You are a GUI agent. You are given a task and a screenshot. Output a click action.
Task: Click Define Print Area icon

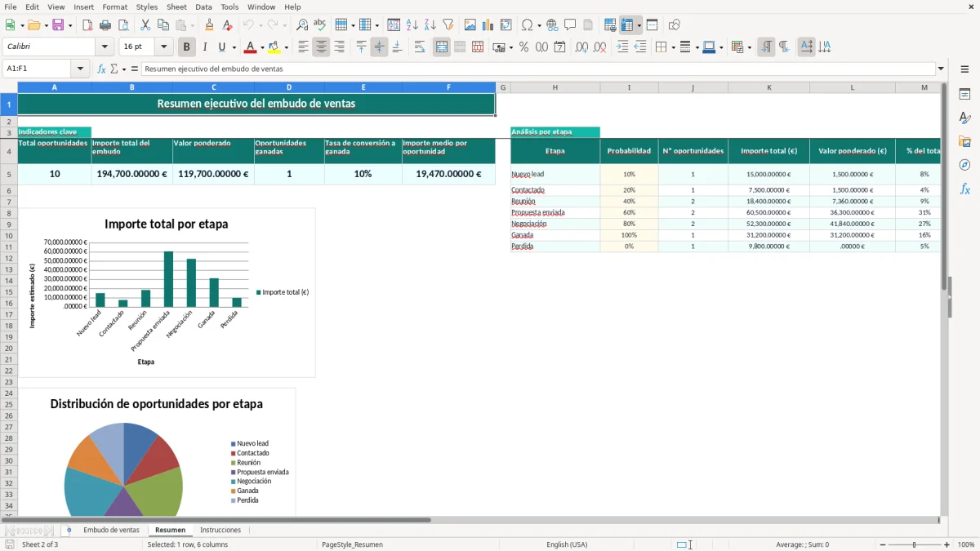click(610, 25)
